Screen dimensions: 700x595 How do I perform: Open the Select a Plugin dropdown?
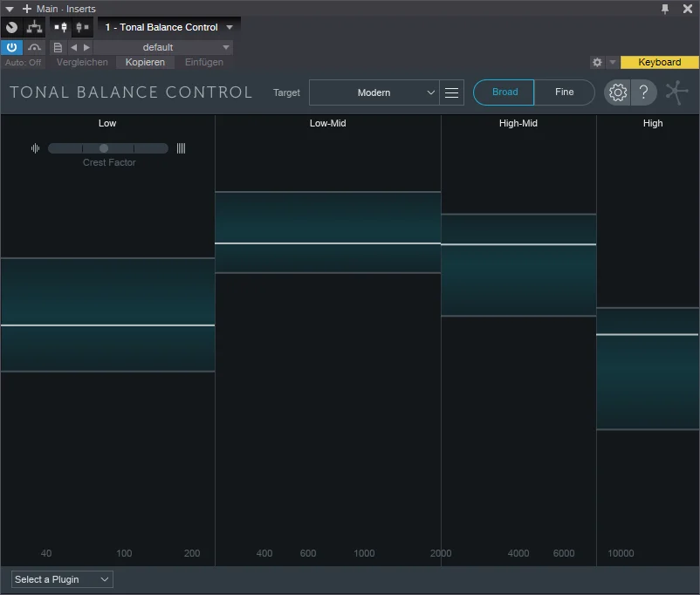[62, 579]
